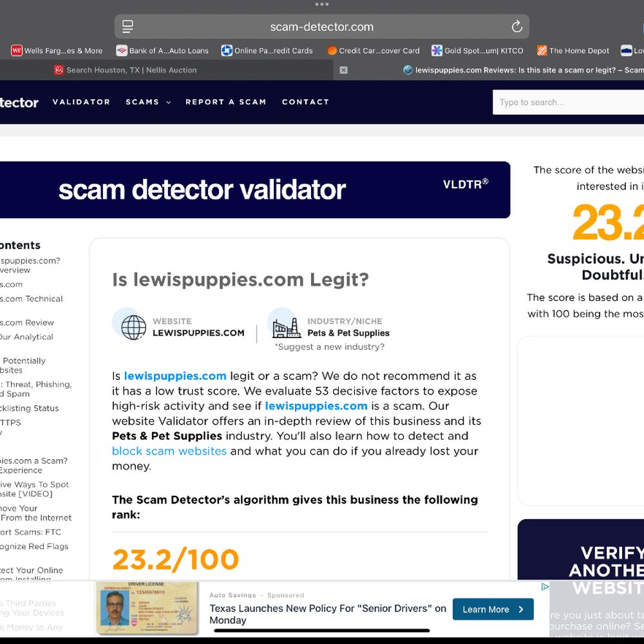Image resolution: width=644 pixels, height=644 pixels.
Task: Click the industry factory icon
Action: tap(287, 327)
